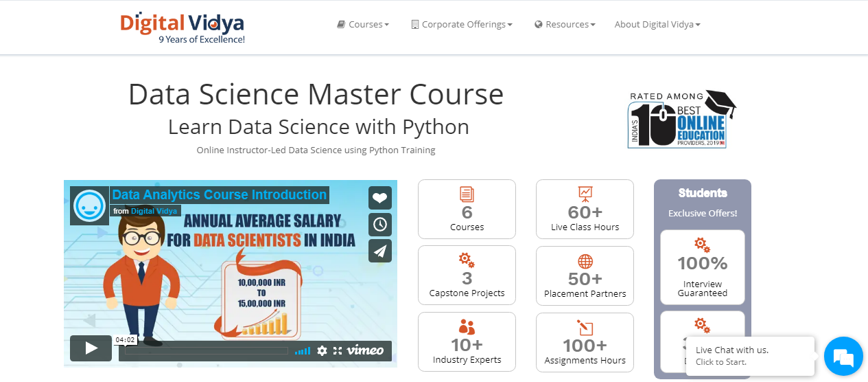This screenshot has height=382, width=868.
Task: Click the 'Students' panel heading
Action: [x=703, y=193]
